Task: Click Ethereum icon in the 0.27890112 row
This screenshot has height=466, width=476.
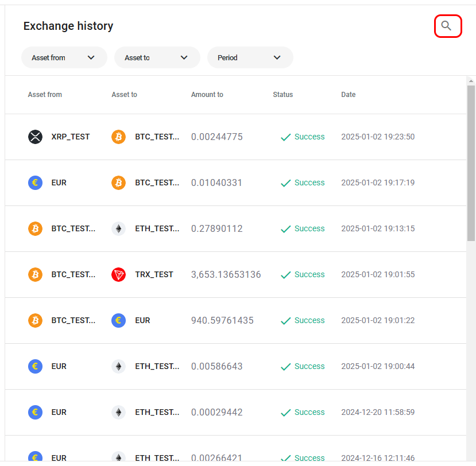Action: 118,229
